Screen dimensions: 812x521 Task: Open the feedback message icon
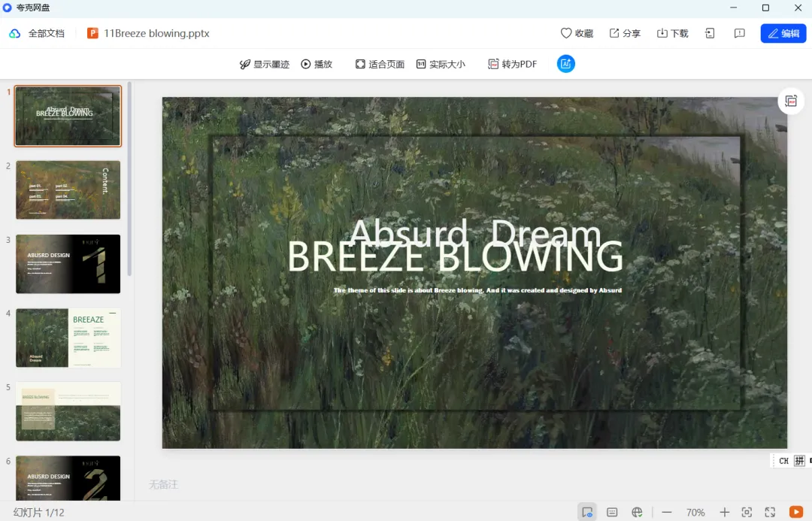[x=740, y=34]
